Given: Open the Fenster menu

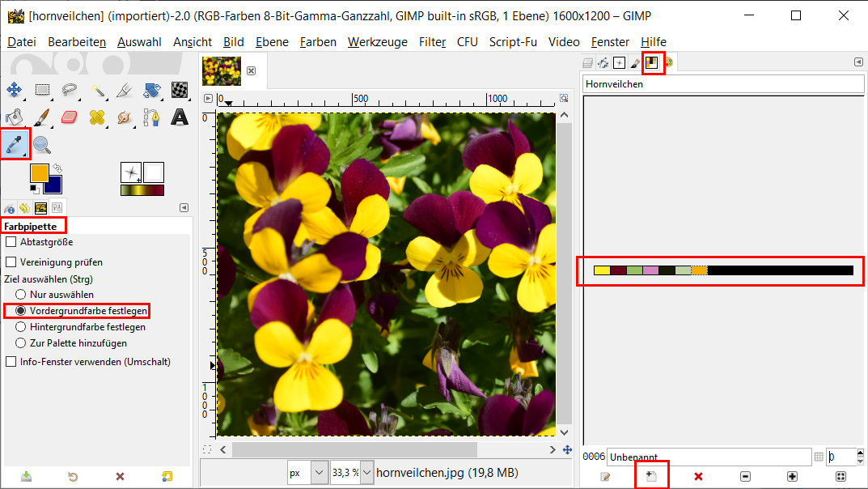Looking at the screenshot, I should [x=610, y=42].
